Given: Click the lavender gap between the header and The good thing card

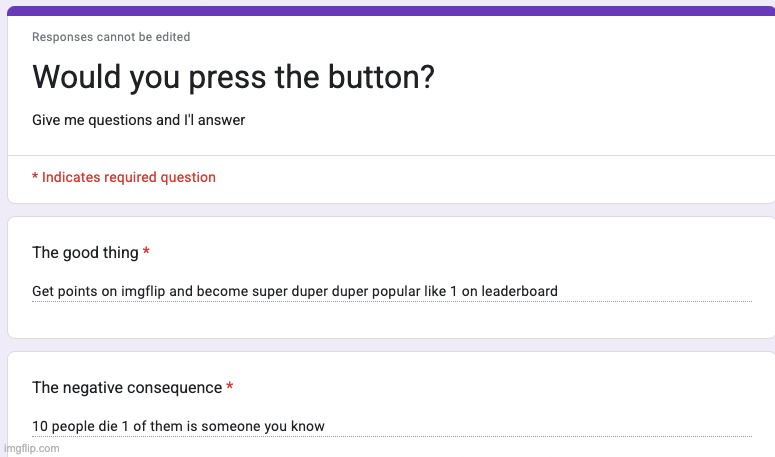Looking at the screenshot, I should (390, 210).
